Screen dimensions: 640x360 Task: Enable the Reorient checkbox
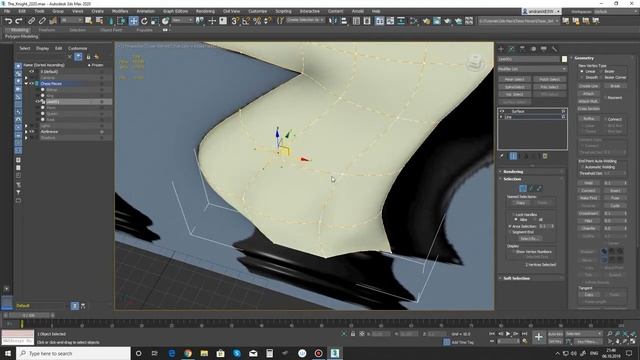coord(605,98)
